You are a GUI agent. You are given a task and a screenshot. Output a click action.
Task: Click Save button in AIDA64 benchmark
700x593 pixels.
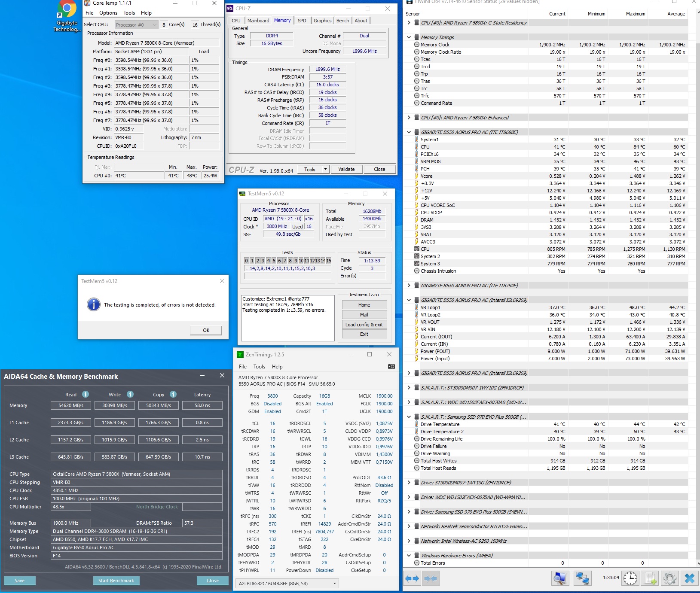tap(20, 581)
